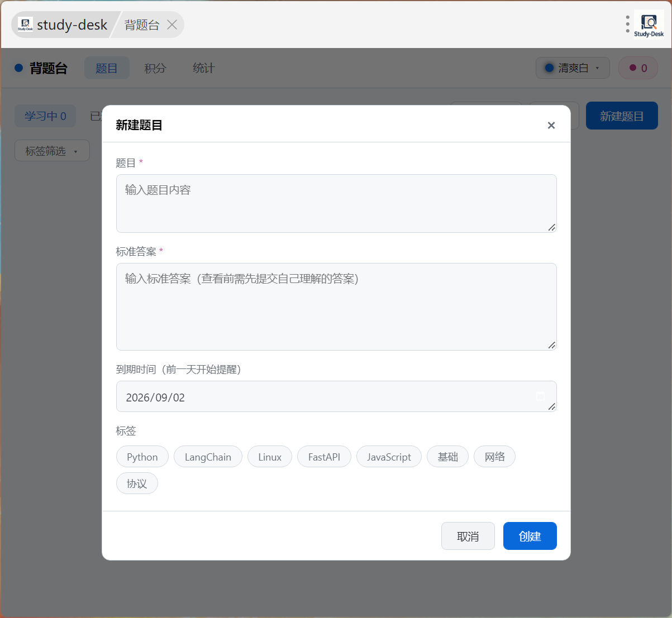The width and height of the screenshot is (672, 618).
Task: Toggle the Linux tag
Action: pyautogui.click(x=270, y=457)
